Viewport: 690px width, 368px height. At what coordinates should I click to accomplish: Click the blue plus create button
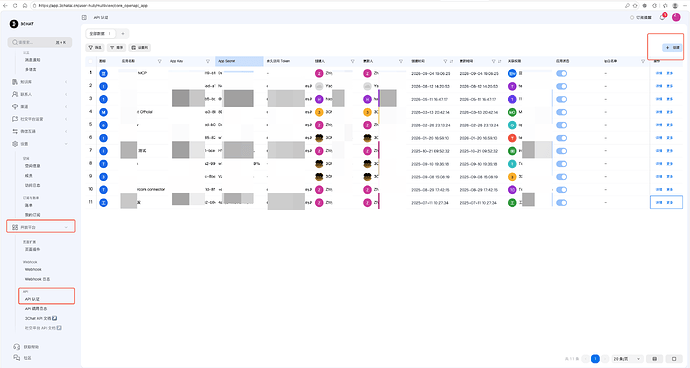(x=672, y=48)
